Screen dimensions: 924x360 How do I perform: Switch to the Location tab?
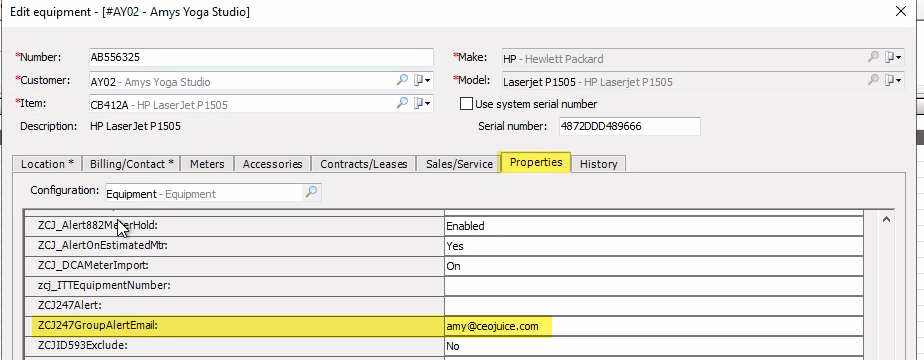47,164
